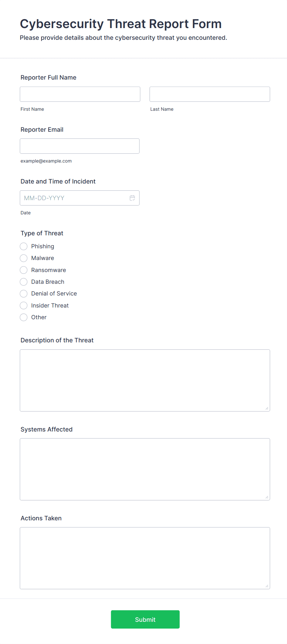Screen dimensions: 287x644
Task: Click the MM-DD-YYYY date field
Action: [74, 198]
